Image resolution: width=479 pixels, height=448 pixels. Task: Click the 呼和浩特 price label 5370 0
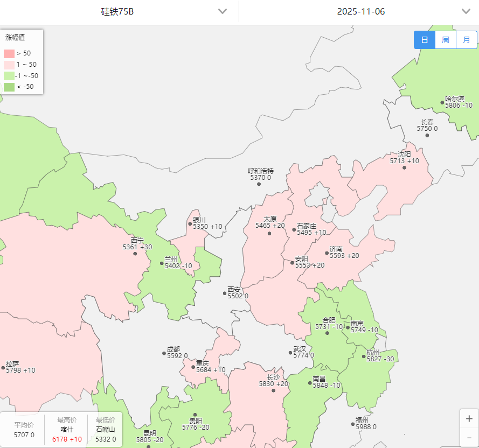pyautogui.click(x=260, y=178)
